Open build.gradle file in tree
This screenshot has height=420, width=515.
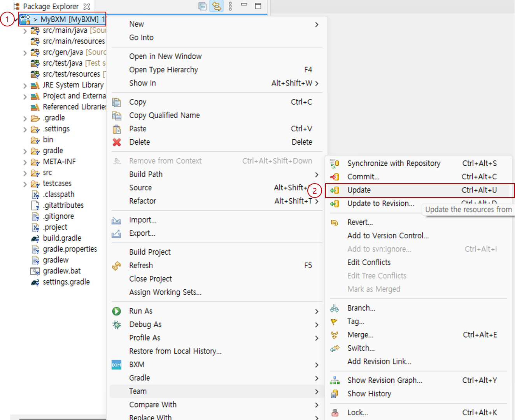click(62, 238)
